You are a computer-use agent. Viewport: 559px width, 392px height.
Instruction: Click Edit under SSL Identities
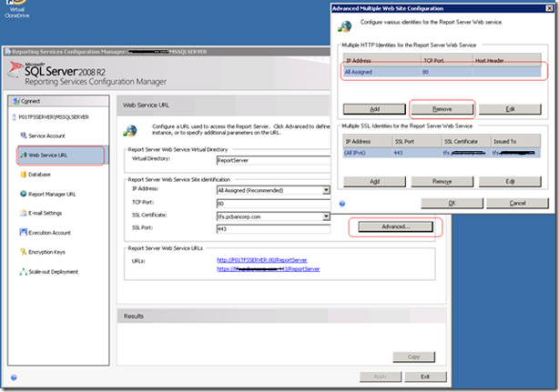tap(510, 182)
